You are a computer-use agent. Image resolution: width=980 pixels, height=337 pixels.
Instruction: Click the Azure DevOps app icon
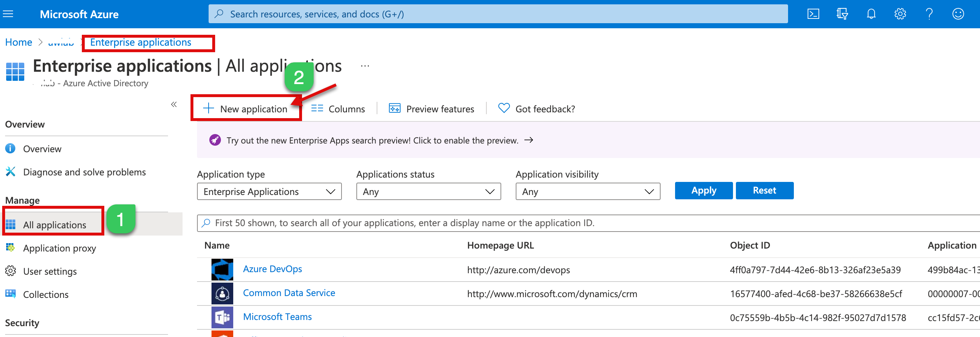click(x=222, y=270)
